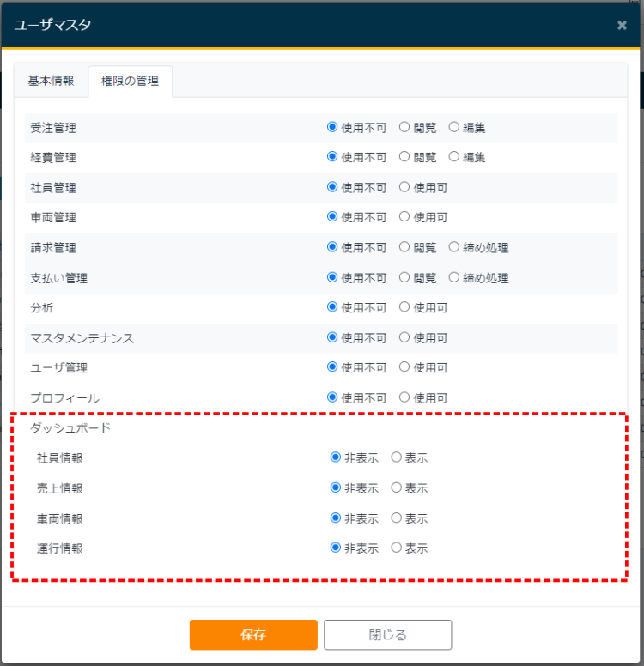The height and width of the screenshot is (666, 644).
Task: Enable 使用可 for 社員管理
Action: (404, 188)
